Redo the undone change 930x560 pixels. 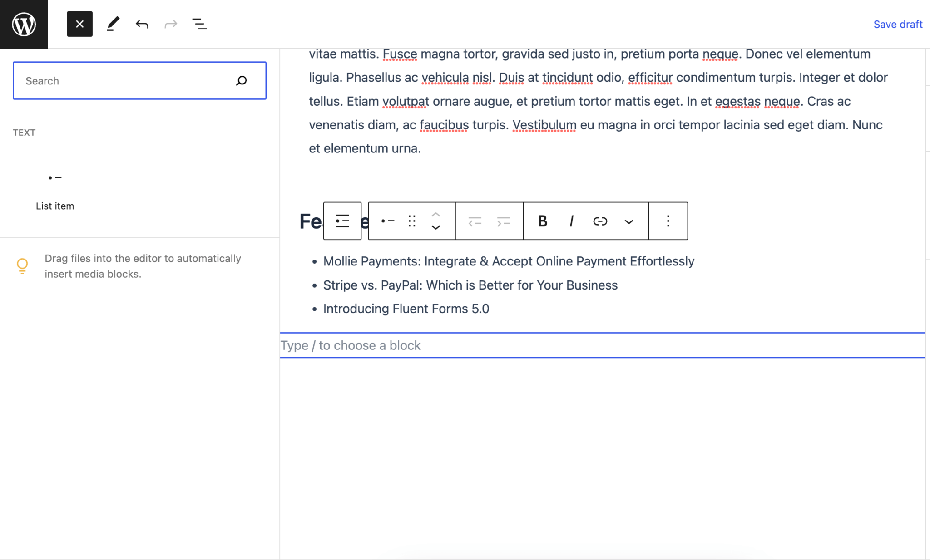pyautogui.click(x=171, y=24)
